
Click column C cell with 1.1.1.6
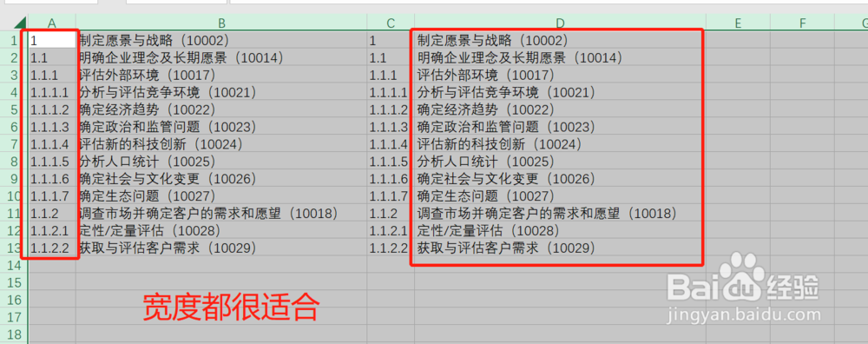click(391, 178)
